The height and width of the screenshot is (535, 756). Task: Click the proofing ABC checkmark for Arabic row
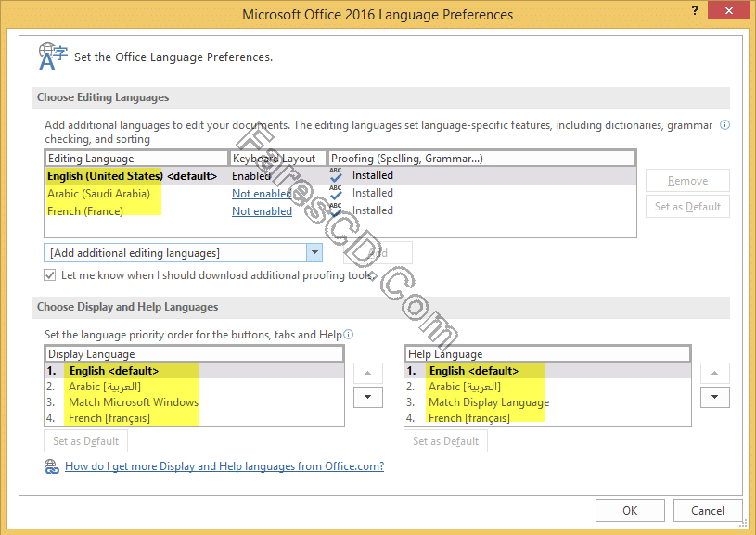(x=336, y=192)
